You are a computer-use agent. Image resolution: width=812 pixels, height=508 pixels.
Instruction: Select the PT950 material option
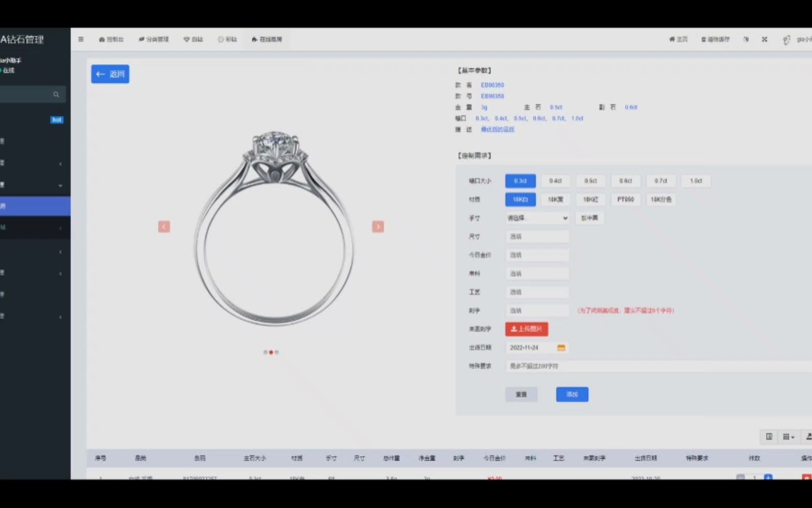626,200
